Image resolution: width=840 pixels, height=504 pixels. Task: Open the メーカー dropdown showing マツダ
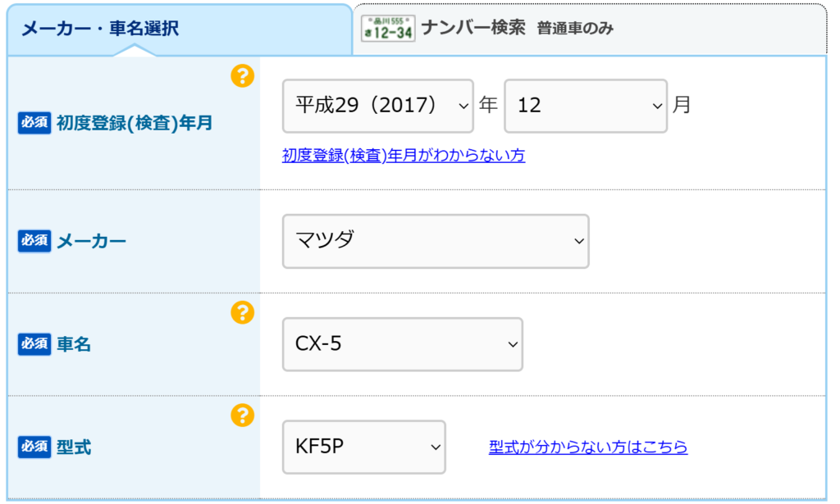436,241
